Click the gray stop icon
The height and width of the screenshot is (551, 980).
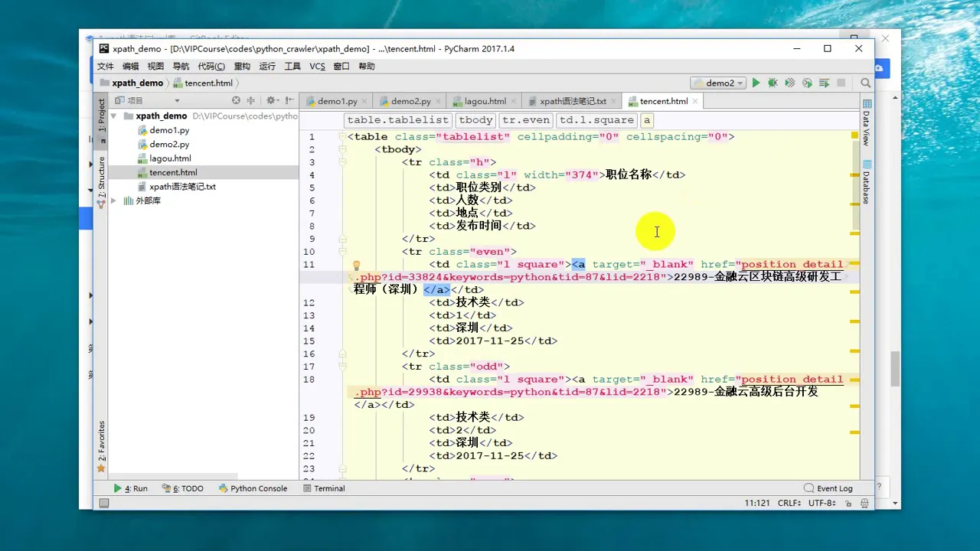pos(841,83)
